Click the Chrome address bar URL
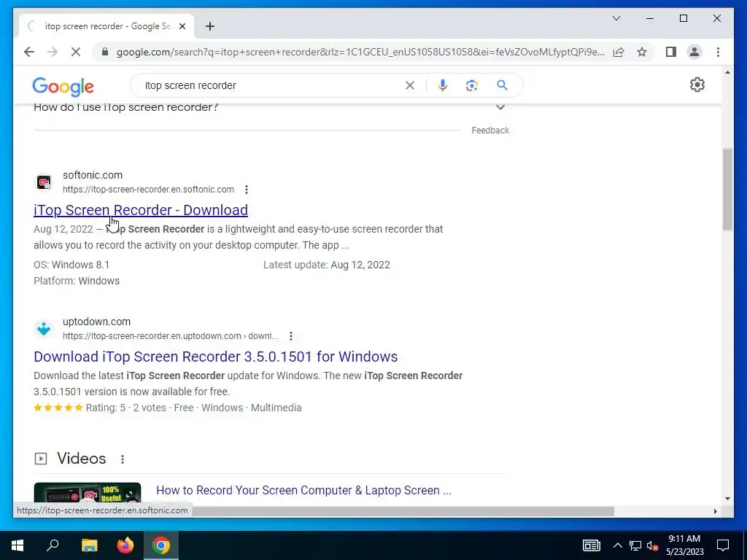 [x=360, y=52]
